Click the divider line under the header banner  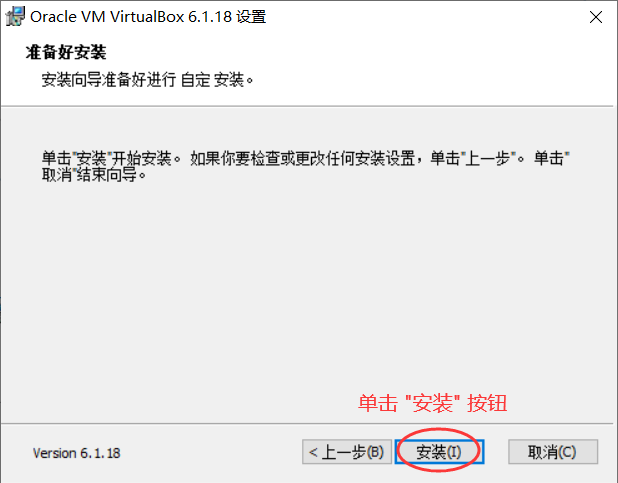pyautogui.click(x=307, y=106)
